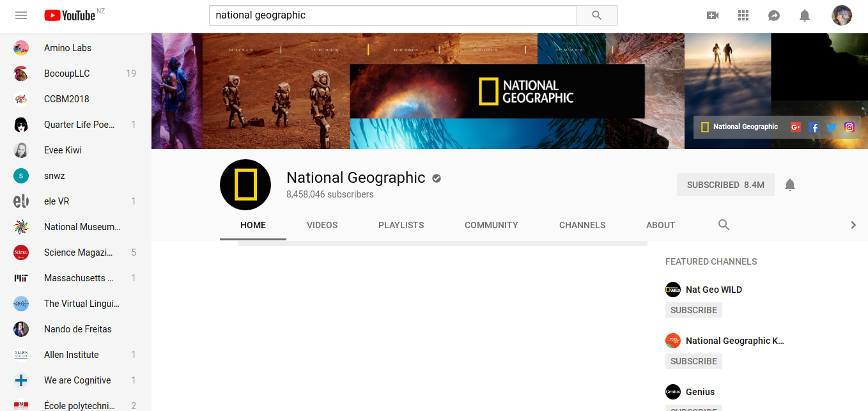The image size is (868, 411).
Task: Switch to the PLAYLISTS tab
Action: pos(401,225)
